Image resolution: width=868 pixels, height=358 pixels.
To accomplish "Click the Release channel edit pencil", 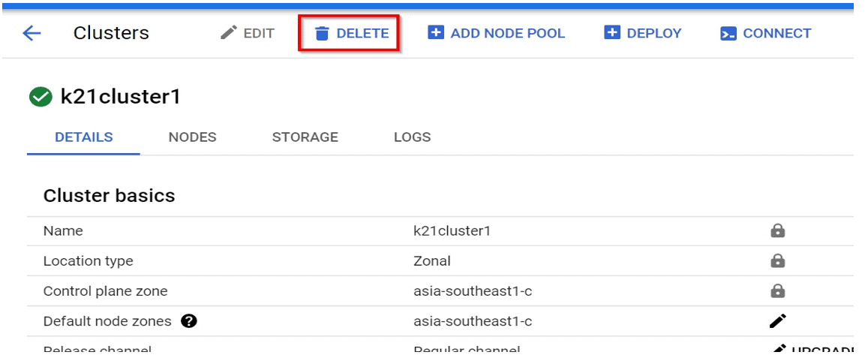I will 780,350.
